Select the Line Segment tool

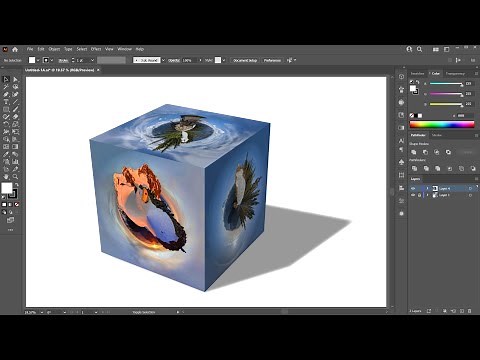coord(15,102)
